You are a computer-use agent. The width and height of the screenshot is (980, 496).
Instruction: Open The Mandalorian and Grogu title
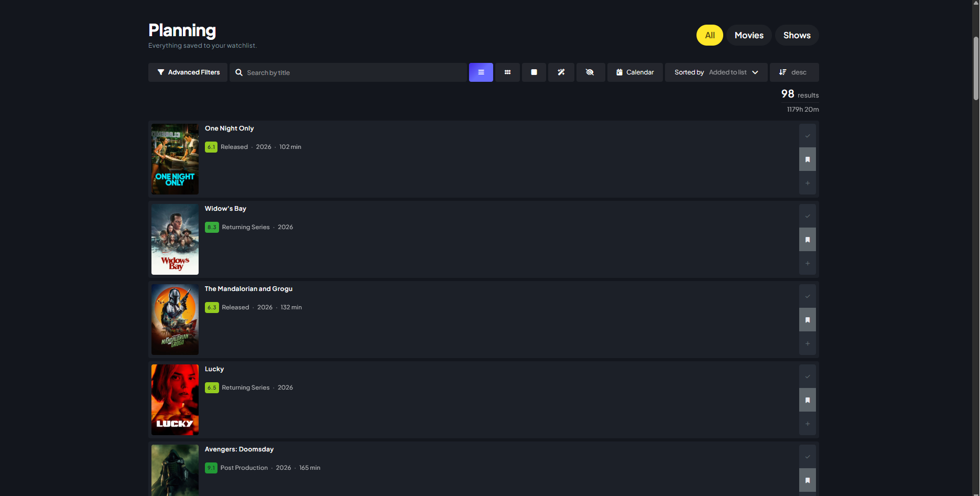(248, 289)
